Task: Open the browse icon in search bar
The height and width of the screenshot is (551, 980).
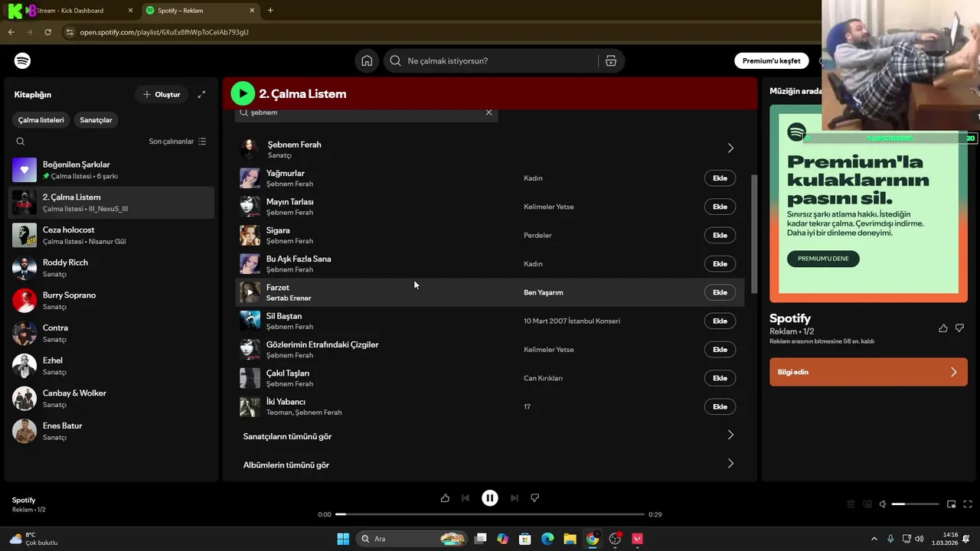Action: [611, 61]
